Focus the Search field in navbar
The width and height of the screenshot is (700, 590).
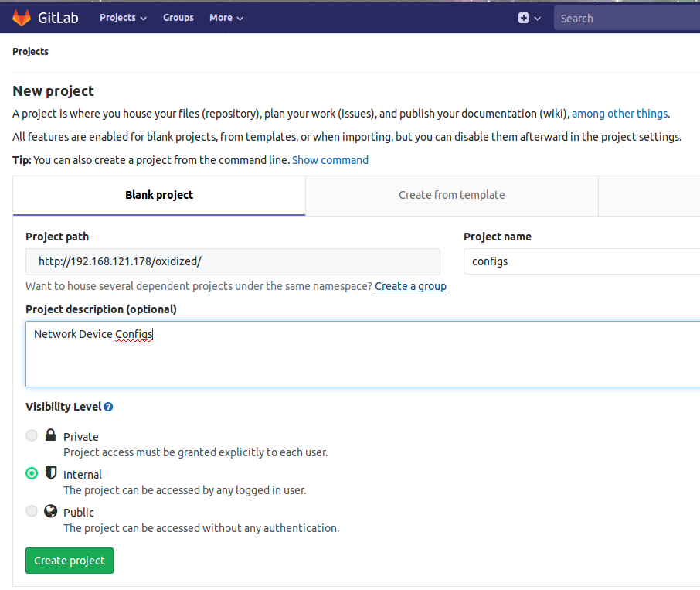point(627,19)
